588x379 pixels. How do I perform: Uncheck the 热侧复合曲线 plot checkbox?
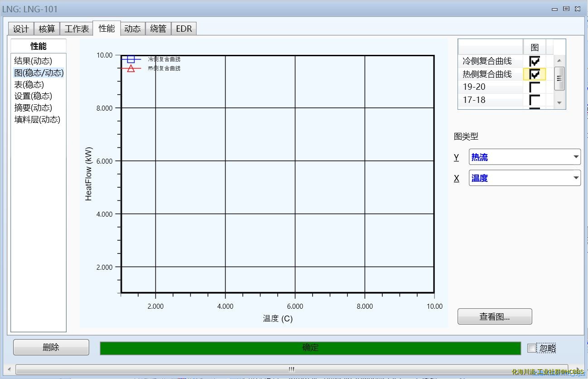(x=535, y=74)
